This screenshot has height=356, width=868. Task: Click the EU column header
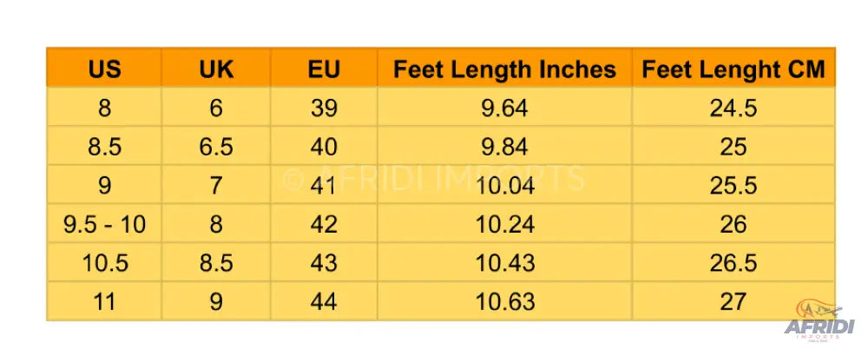tap(324, 69)
